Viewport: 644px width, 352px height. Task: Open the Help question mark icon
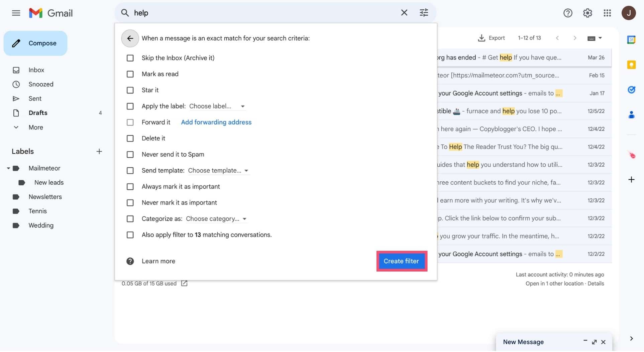pos(568,13)
